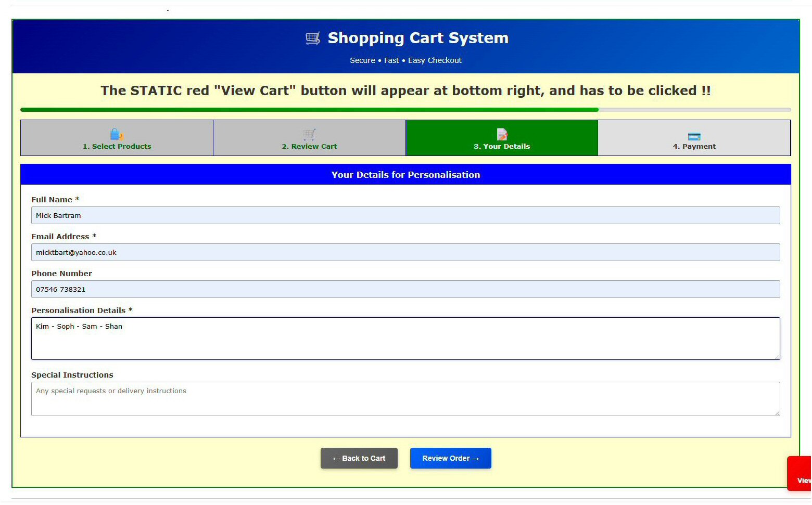Click the shopping cart logo icon in header

click(312, 38)
